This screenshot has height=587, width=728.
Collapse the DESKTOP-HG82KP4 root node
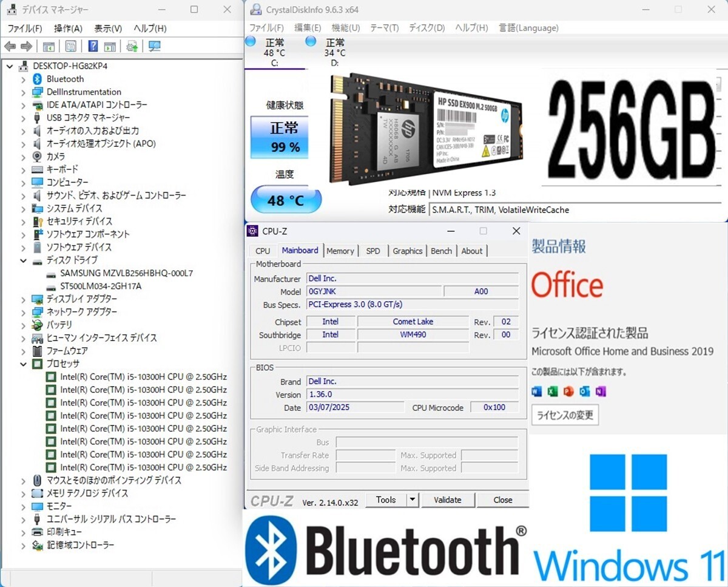[x=10, y=66]
